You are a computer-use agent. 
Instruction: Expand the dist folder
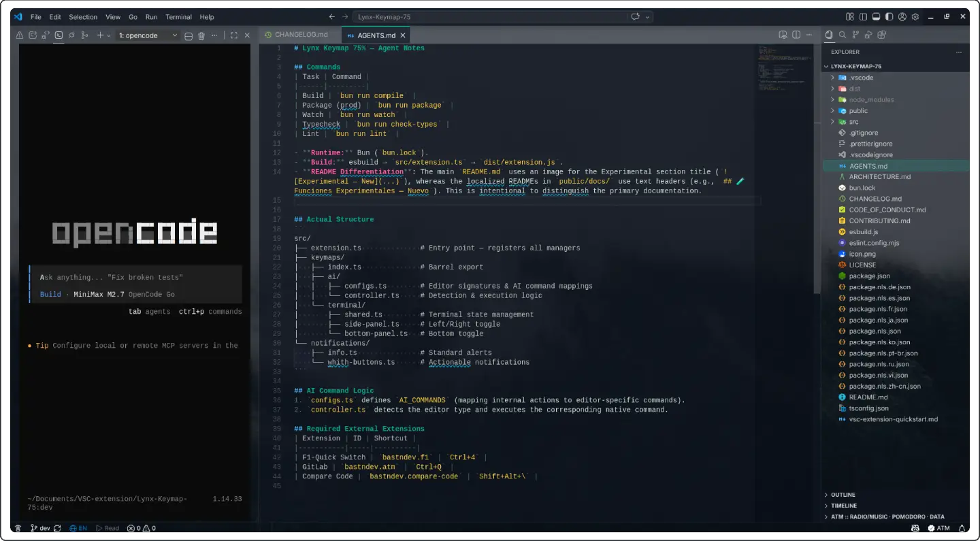[896, 88]
